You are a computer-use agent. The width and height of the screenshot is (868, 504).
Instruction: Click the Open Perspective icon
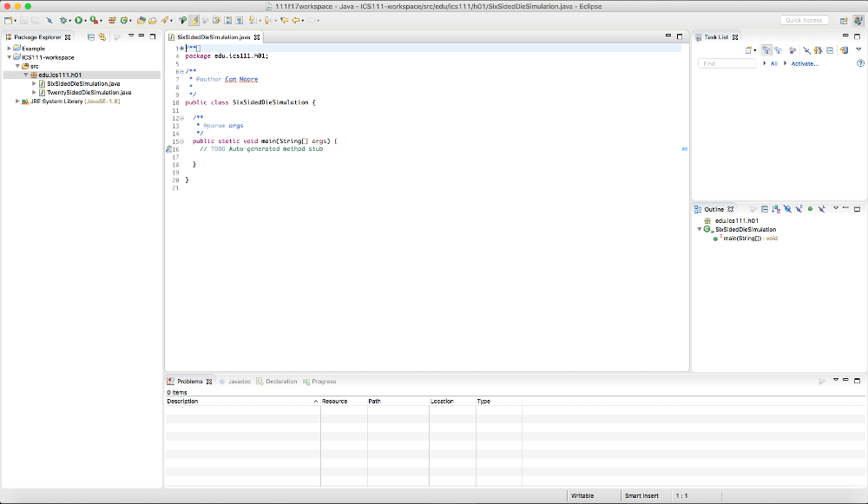point(844,20)
